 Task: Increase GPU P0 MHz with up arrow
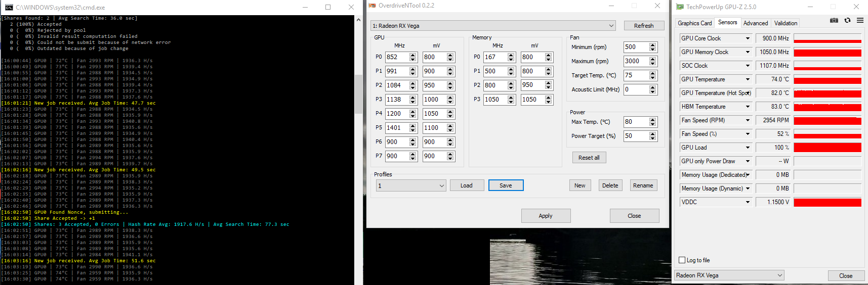[x=413, y=55]
